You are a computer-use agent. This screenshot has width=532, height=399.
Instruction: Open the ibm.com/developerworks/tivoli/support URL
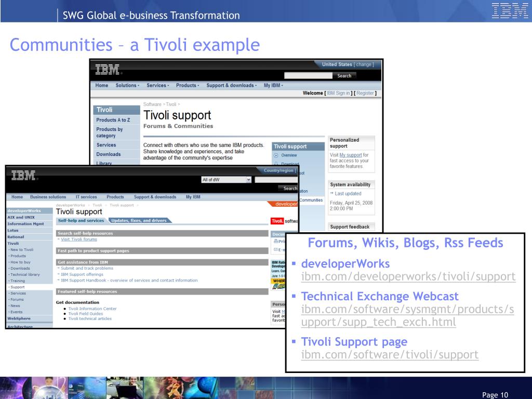coord(408,276)
